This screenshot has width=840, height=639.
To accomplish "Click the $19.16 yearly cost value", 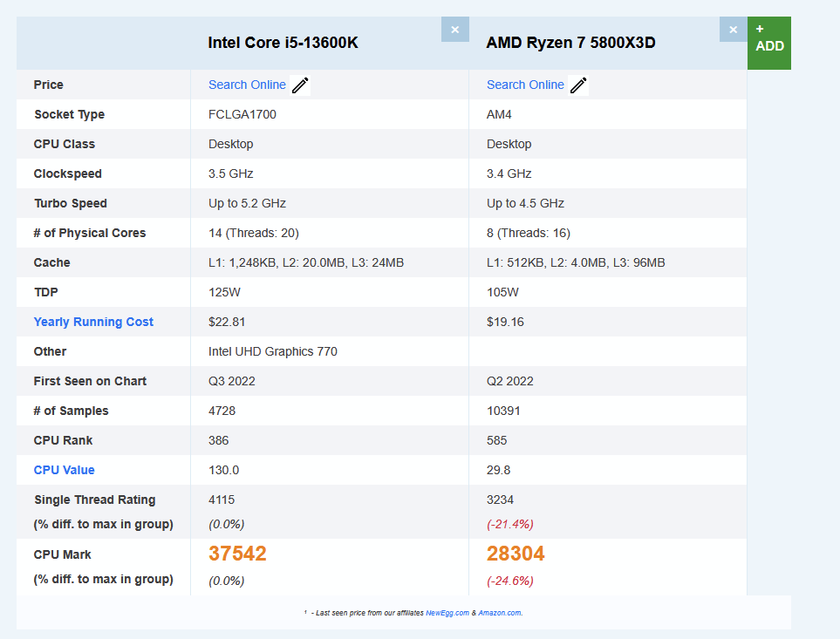I will tap(505, 322).
